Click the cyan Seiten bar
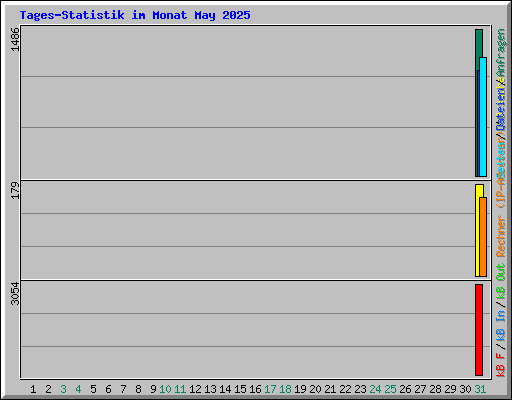This screenshot has height=400, width=512. coord(483,117)
